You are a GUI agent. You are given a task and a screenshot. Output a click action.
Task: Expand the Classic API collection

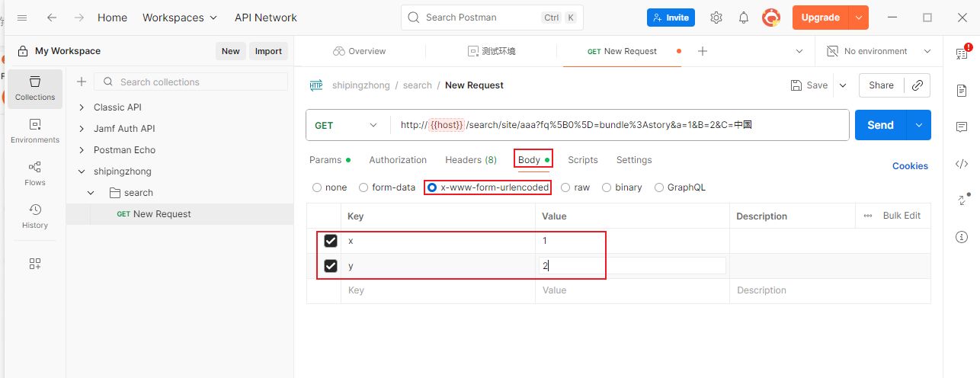[x=82, y=107]
